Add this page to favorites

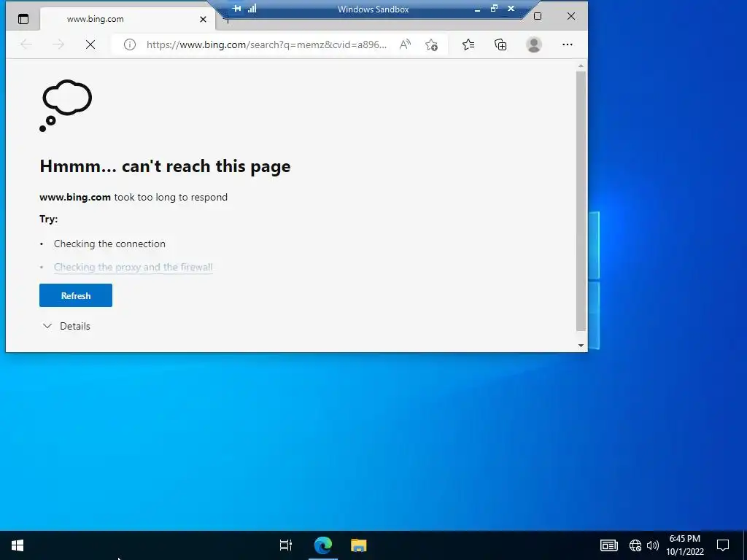432,44
